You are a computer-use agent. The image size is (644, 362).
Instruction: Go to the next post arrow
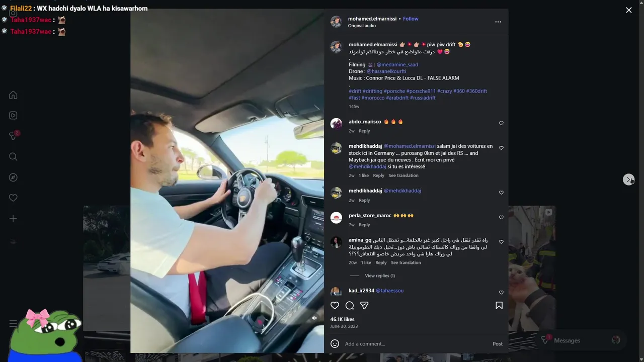[628, 179]
